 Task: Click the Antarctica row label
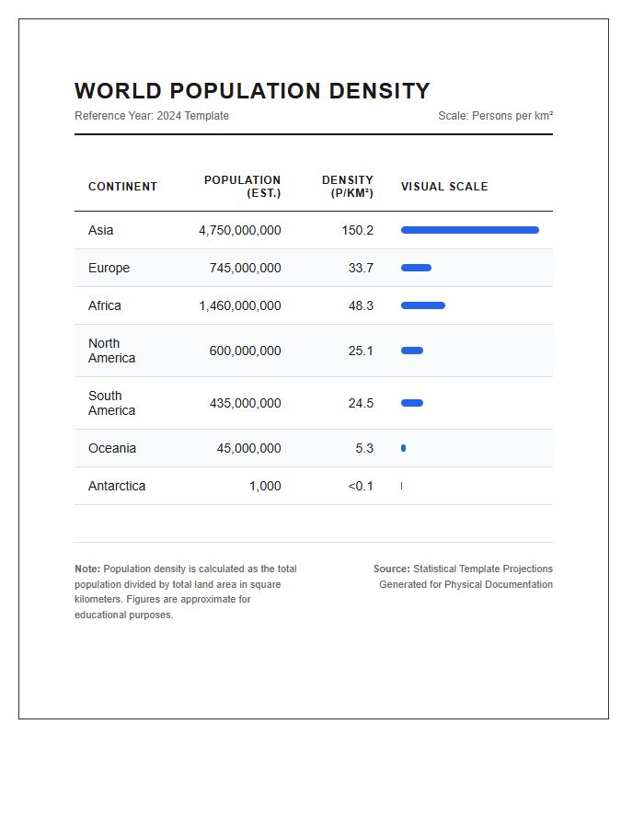[117, 486]
